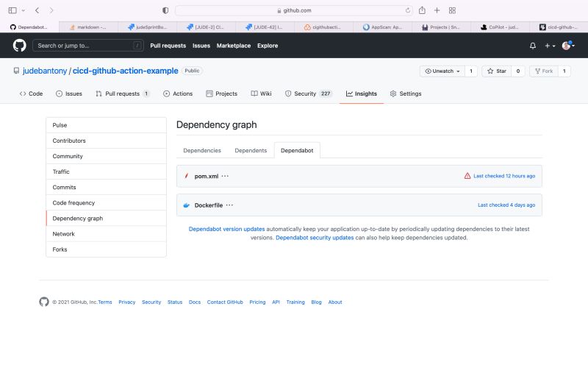Star this repository
Image resolution: width=588 pixels, height=368 pixels.
[497, 71]
